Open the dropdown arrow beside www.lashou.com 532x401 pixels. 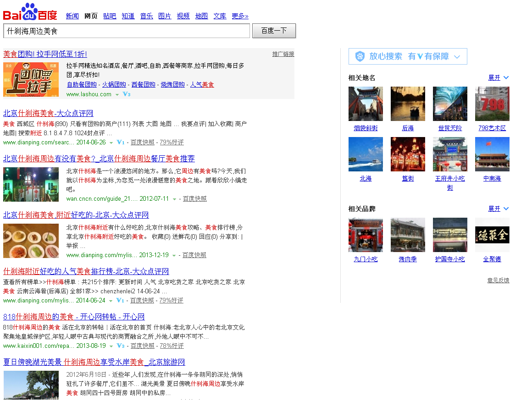pos(117,94)
